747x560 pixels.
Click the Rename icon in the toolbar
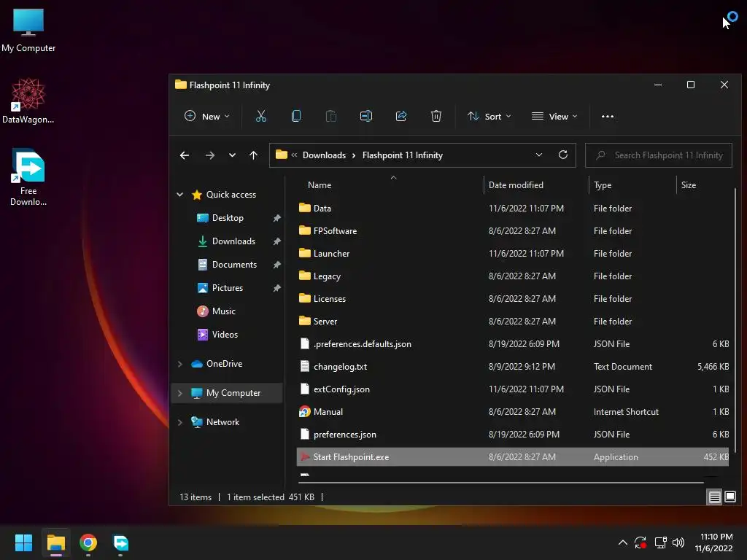pos(366,116)
